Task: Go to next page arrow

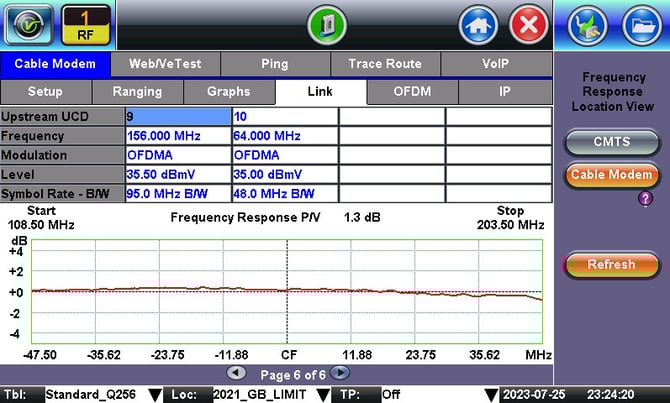Action: click(340, 373)
